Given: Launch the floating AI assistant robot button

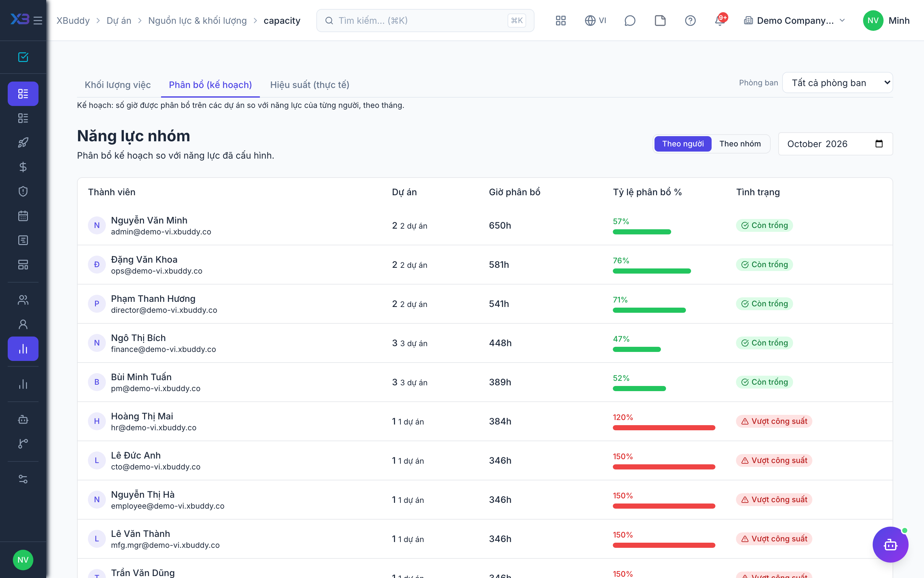Looking at the screenshot, I should (890, 544).
